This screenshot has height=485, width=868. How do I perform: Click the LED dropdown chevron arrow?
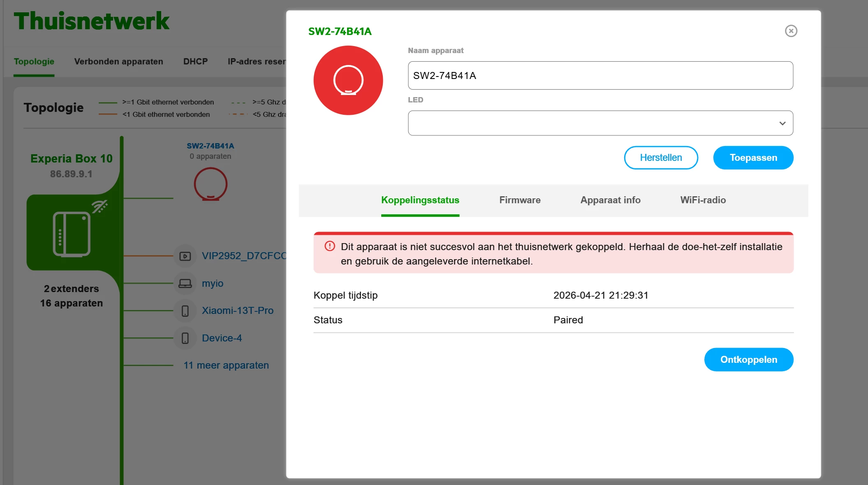(x=782, y=123)
